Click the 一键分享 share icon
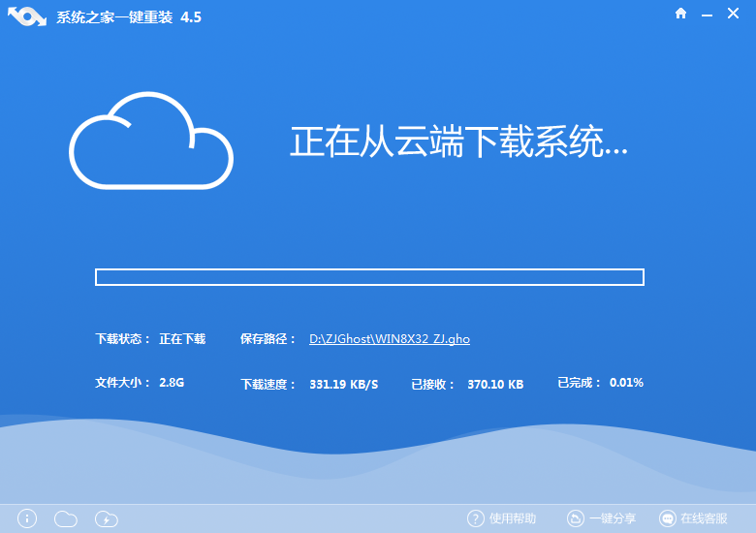The width and height of the screenshot is (756, 533). [x=575, y=518]
